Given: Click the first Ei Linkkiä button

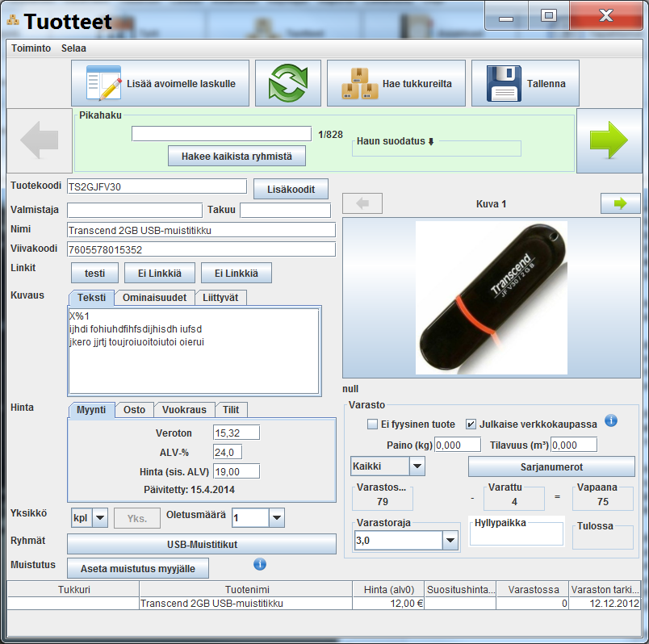Looking at the screenshot, I should [160, 273].
